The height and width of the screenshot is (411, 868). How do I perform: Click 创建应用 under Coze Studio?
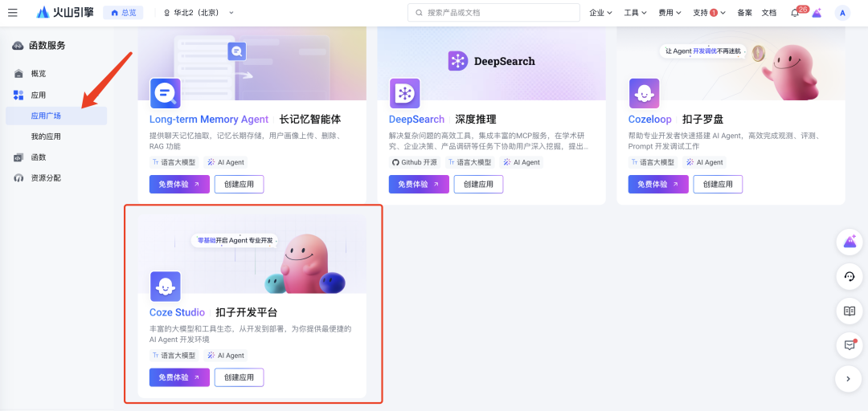240,377
